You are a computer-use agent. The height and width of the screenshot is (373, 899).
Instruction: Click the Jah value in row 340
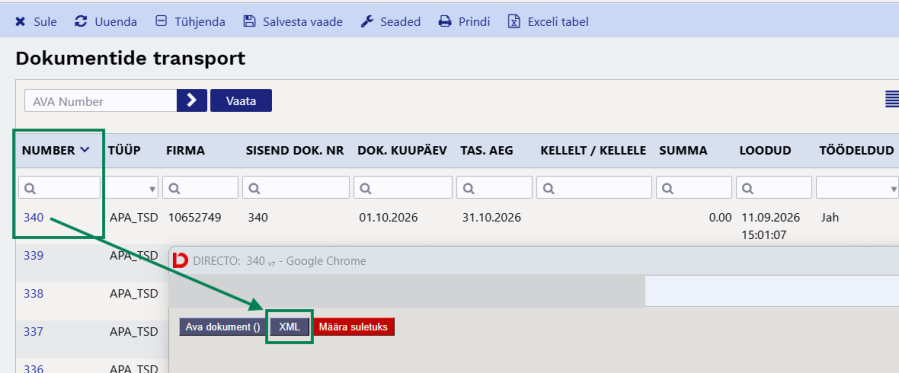830,218
